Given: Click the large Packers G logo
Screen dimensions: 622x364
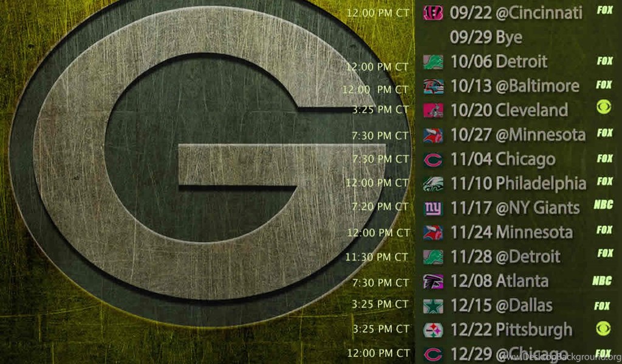Looking at the screenshot, I should pos(210,161).
